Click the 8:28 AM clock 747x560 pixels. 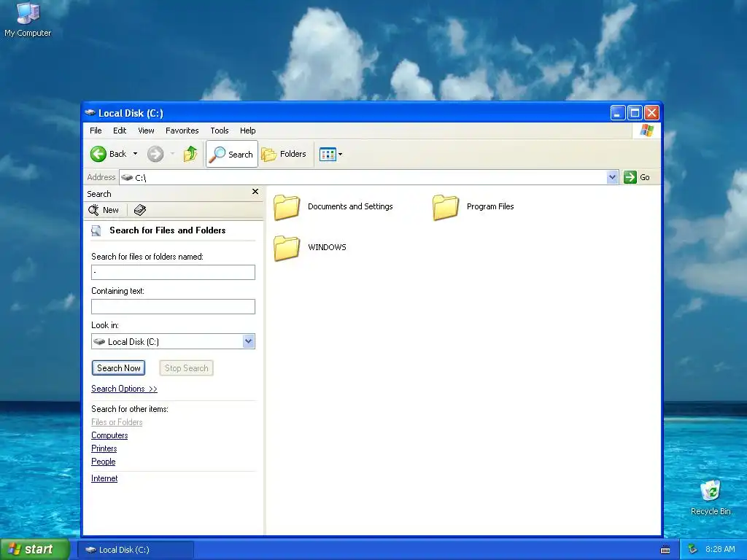coord(720,549)
